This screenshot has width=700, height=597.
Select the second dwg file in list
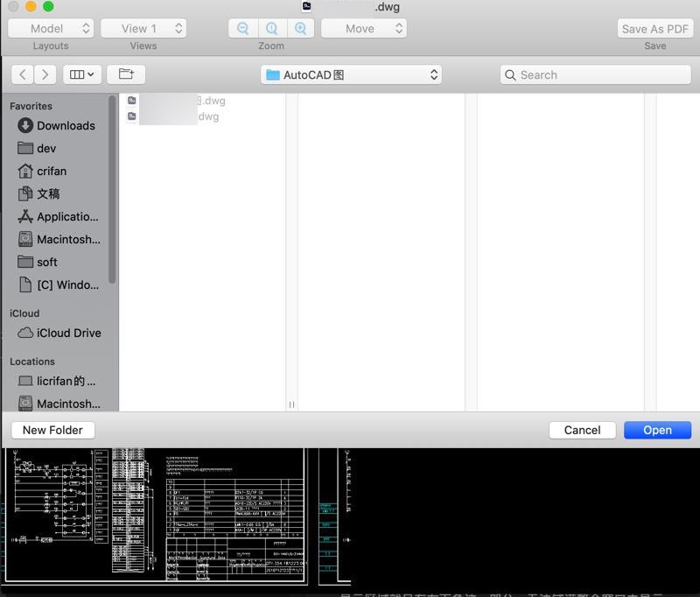point(172,116)
